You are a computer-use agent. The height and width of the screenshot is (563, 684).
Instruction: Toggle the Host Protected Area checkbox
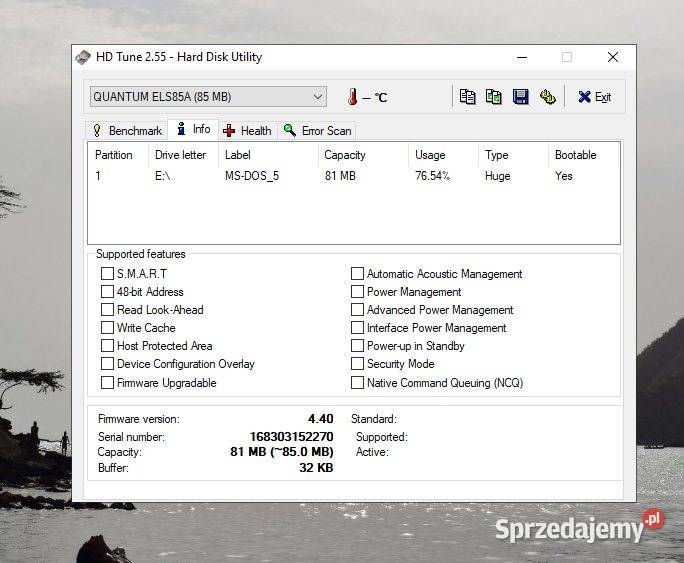tap(107, 345)
